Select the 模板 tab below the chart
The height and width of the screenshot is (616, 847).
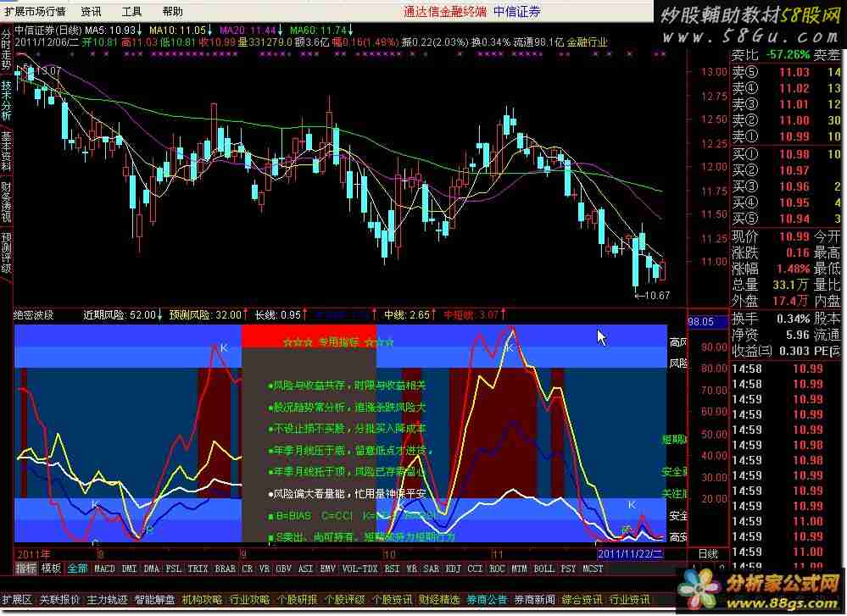click(x=52, y=569)
